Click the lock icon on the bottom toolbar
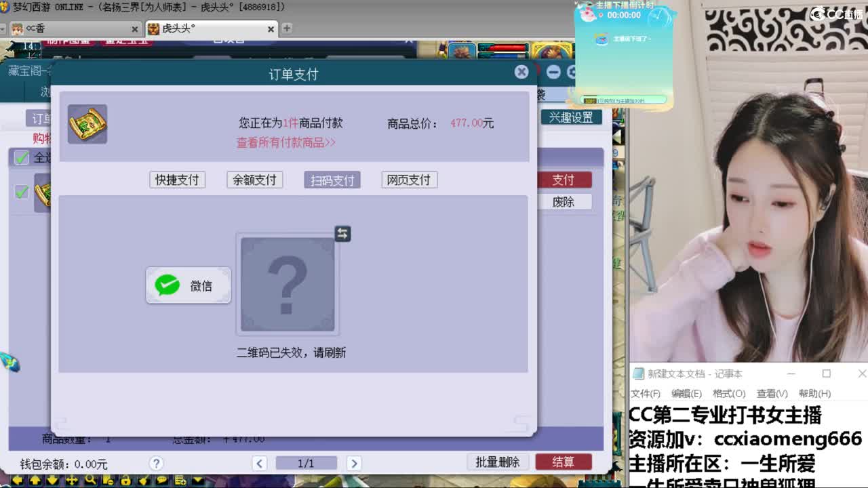Screen dimensions: 868x488 125,479
